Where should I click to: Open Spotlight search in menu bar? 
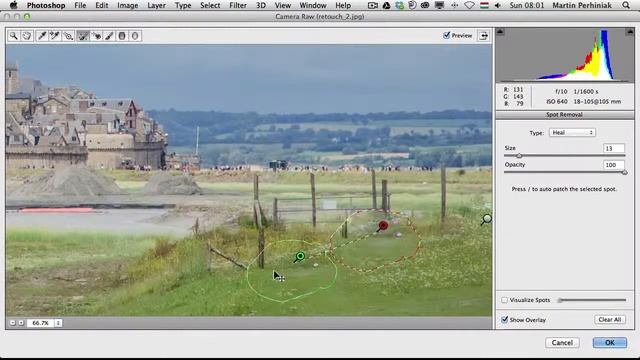626,5
